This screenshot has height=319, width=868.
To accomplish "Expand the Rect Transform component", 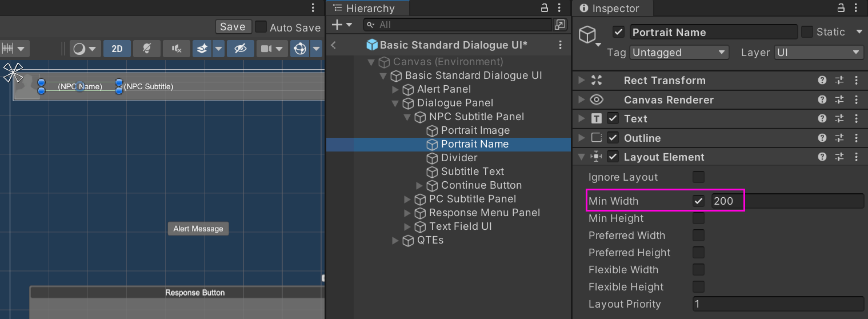I will pos(582,81).
